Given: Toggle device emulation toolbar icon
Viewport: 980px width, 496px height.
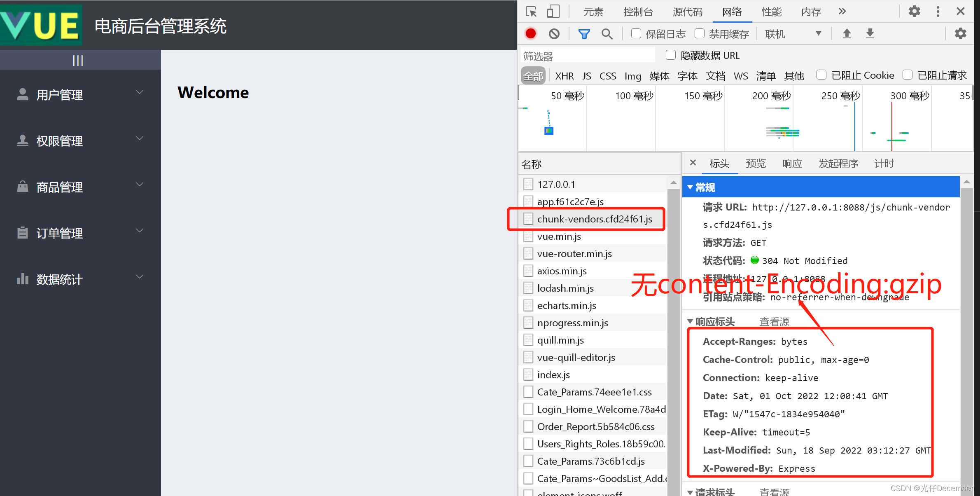Looking at the screenshot, I should (553, 12).
